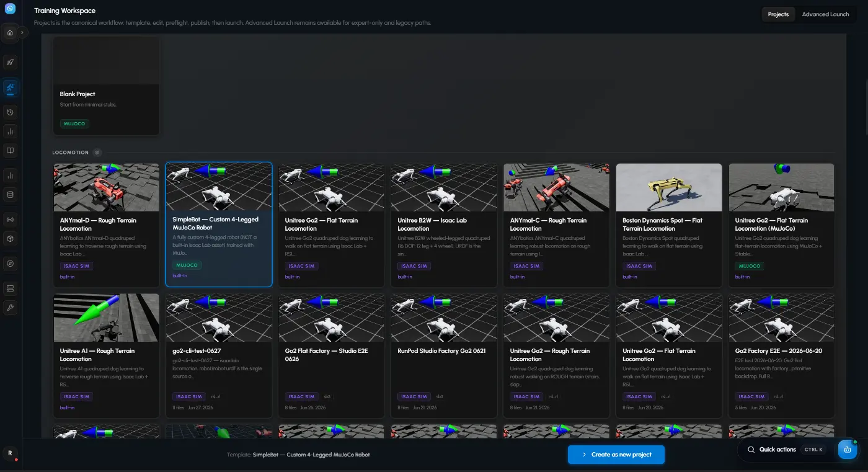Click the wrench tools icon in sidebar
The image size is (868, 472).
pos(10,308)
